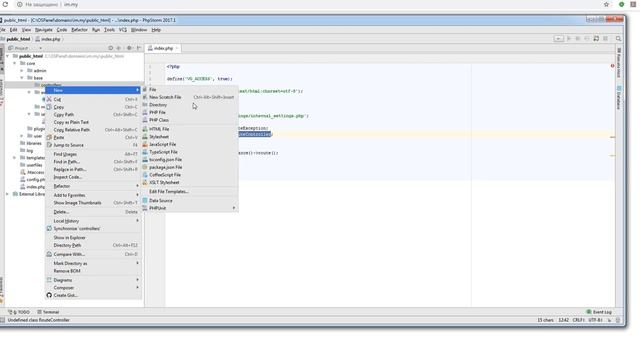Click the collapse all icon in Project panel

click(x=119, y=48)
